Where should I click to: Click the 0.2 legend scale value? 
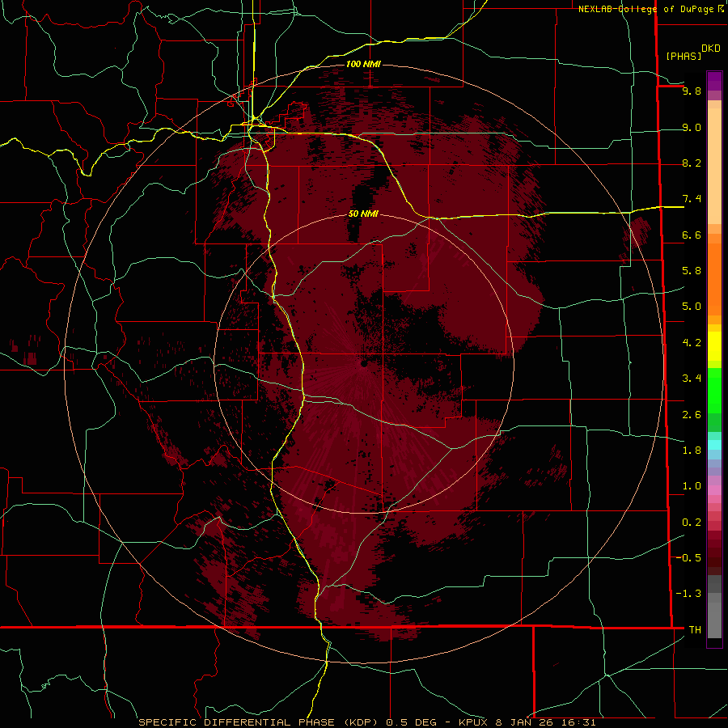(x=692, y=523)
